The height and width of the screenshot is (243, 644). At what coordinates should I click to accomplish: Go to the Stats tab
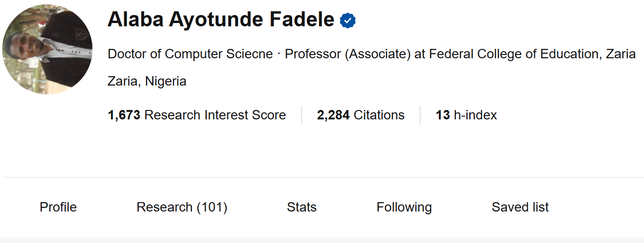tap(302, 207)
